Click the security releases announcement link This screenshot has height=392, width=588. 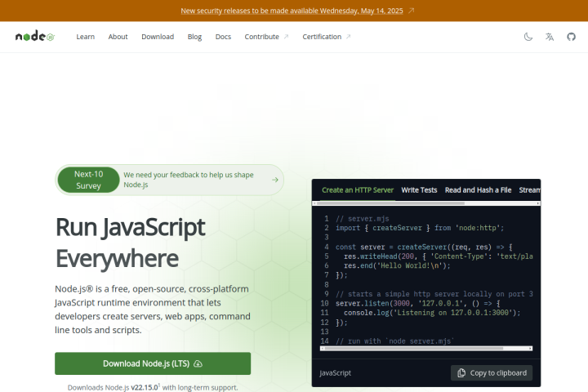click(x=292, y=11)
